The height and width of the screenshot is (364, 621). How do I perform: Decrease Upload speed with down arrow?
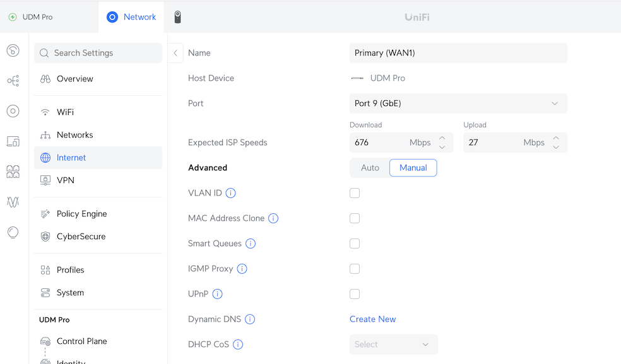pos(556,148)
